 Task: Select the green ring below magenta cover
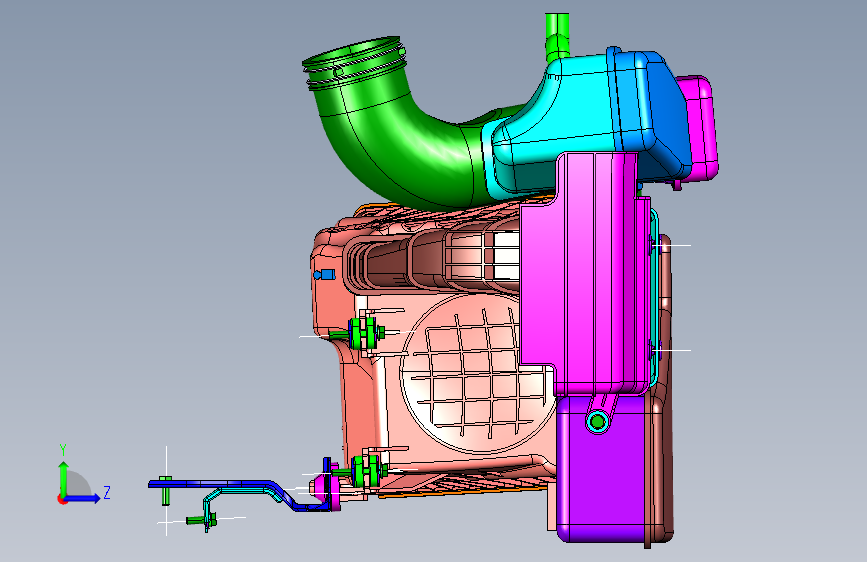597,422
